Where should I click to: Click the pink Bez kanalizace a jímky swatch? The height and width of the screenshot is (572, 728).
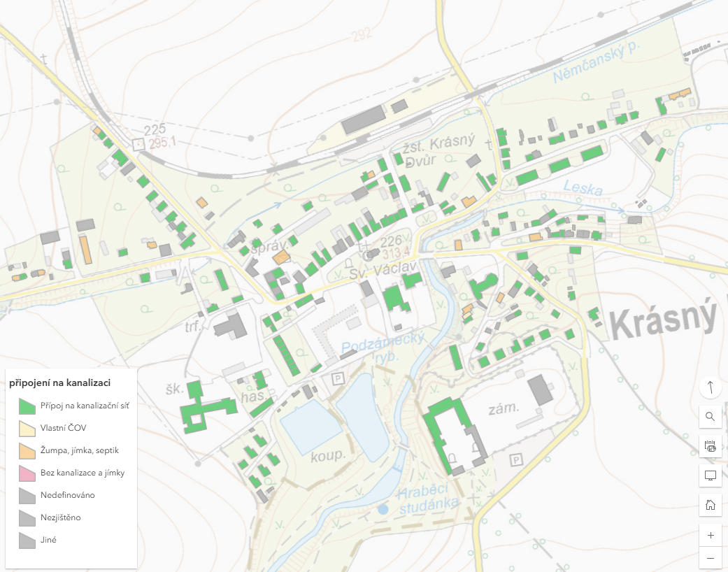[x=27, y=473]
